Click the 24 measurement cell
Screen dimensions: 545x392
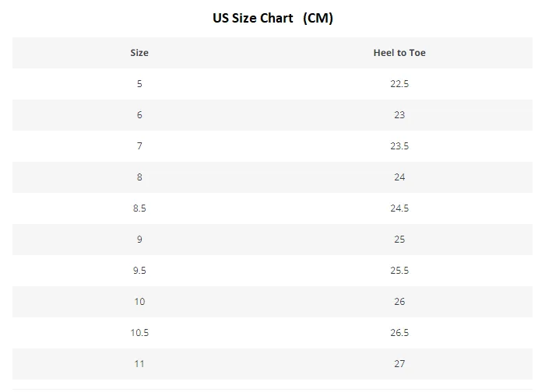click(x=399, y=177)
